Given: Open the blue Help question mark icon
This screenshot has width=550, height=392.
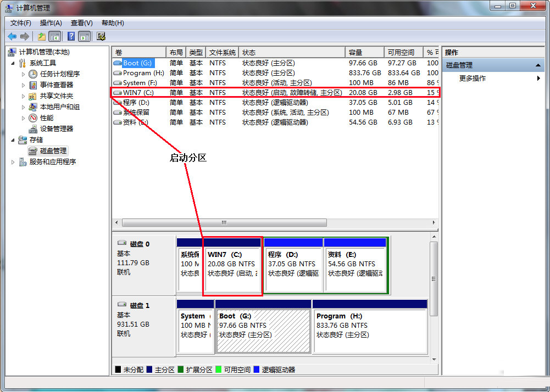Looking at the screenshot, I should coord(71,36).
